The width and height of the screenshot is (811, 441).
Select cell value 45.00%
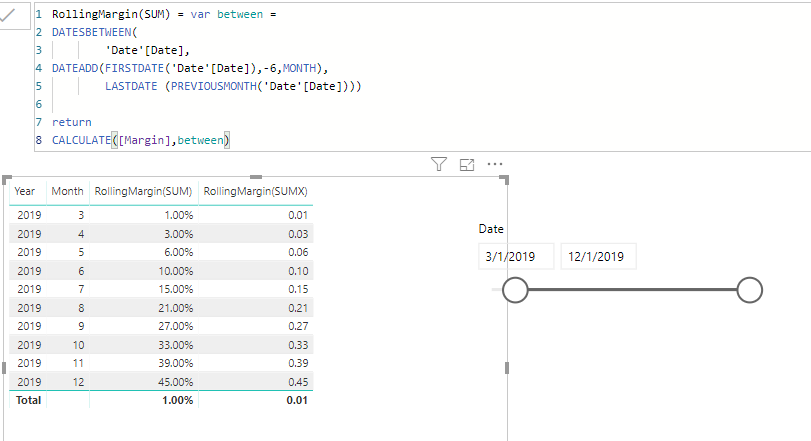coord(176,382)
